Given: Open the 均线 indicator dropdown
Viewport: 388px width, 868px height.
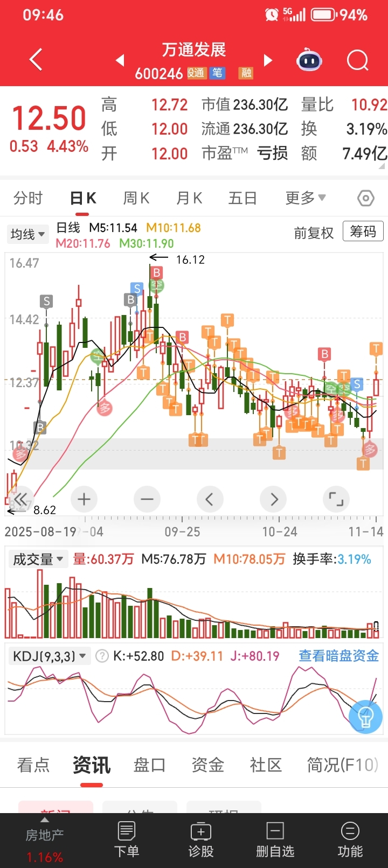Looking at the screenshot, I should coord(27,234).
